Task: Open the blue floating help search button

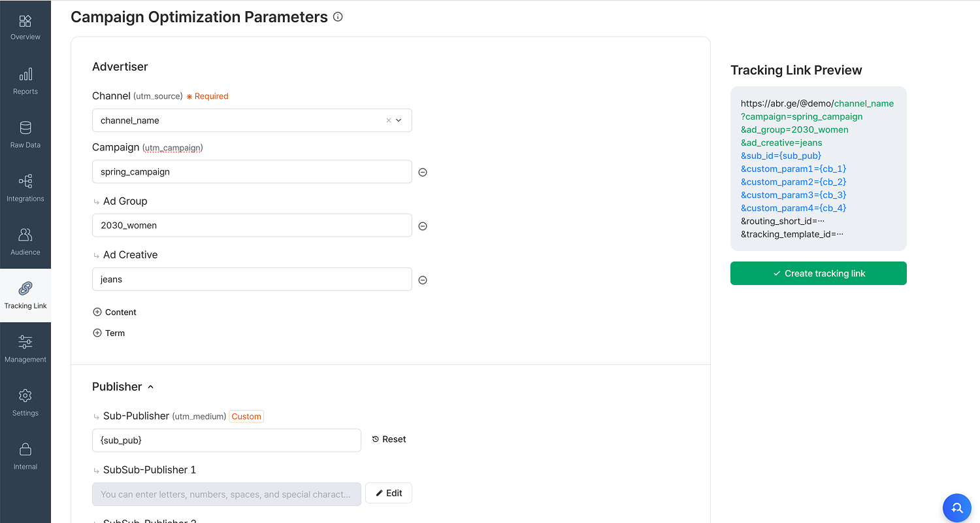Action: pyautogui.click(x=957, y=508)
